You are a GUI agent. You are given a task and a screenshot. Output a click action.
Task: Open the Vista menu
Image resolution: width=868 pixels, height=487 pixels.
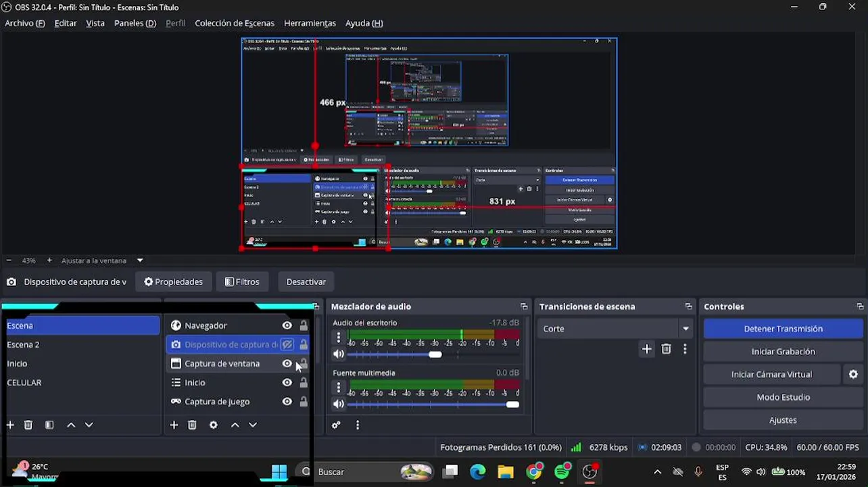coord(95,23)
